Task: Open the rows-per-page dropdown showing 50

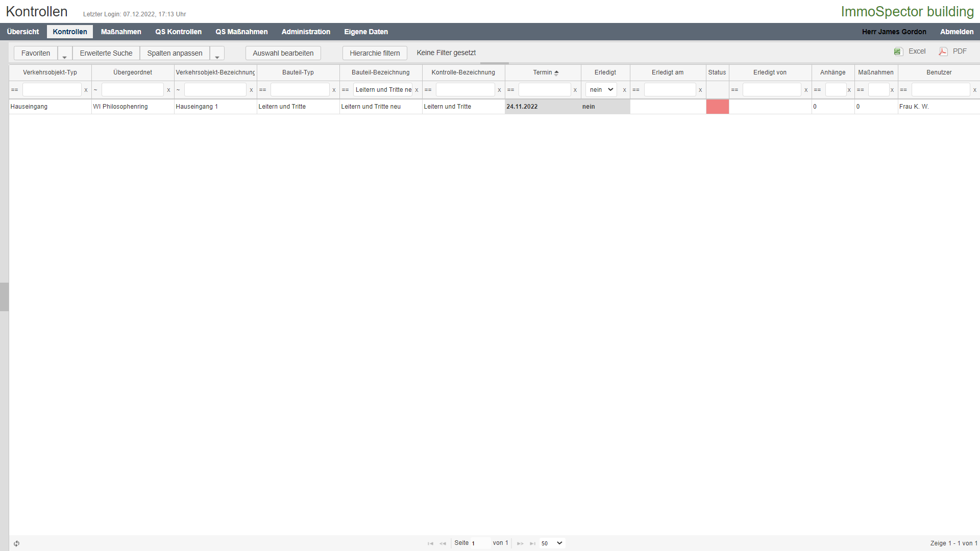Action: pos(552,543)
